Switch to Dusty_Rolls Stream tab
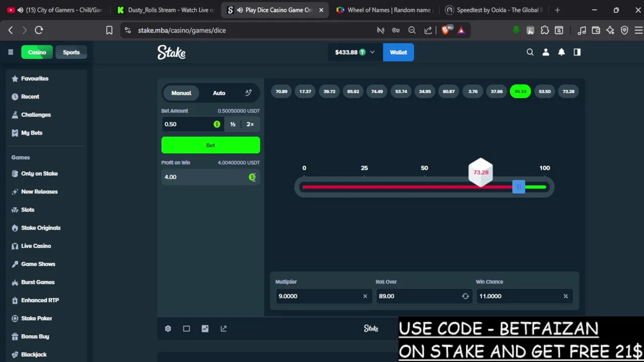This screenshot has height=362, width=644. pyautogui.click(x=166, y=10)
